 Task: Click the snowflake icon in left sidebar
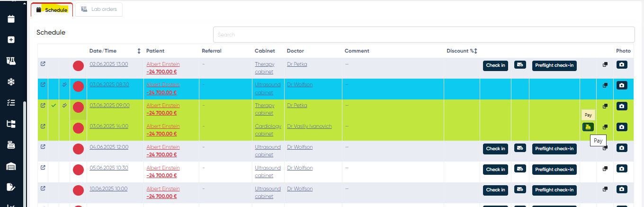pos(11,82)
